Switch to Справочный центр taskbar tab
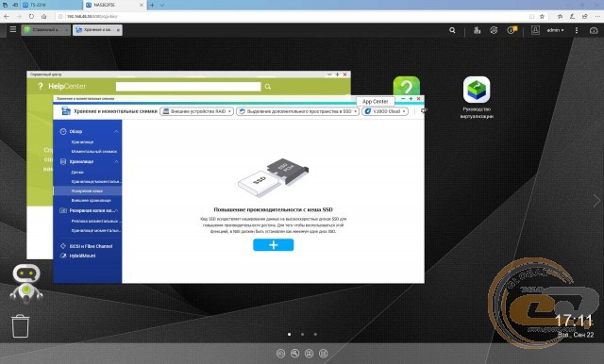The width and height of the screenshot is (604, 364). click(46, 30)
